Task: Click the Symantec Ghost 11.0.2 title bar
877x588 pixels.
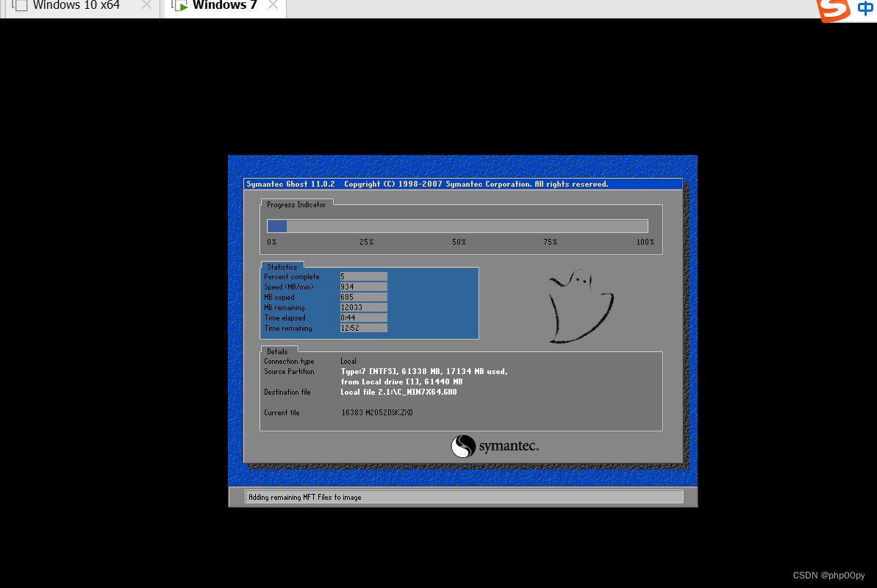Action: pos(463,184)
